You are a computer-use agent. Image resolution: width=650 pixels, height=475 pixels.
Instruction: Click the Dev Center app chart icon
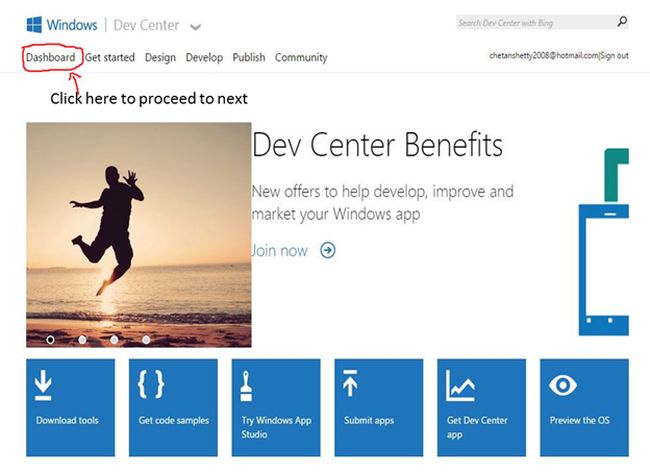pos(460,385)
